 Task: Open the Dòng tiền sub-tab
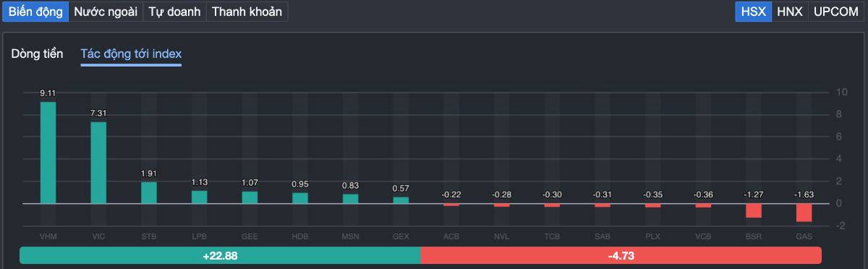pyautogui.click(x=37, y=54)
